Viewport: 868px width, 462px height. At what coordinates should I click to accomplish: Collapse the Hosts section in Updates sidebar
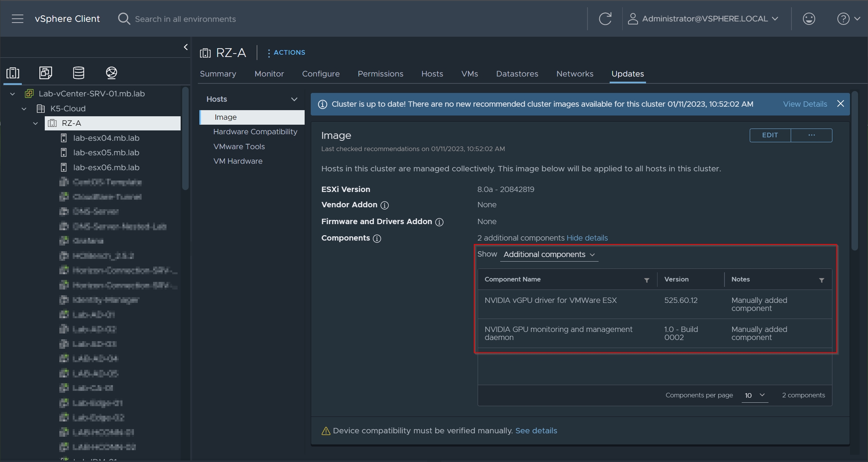pos(294,99)
